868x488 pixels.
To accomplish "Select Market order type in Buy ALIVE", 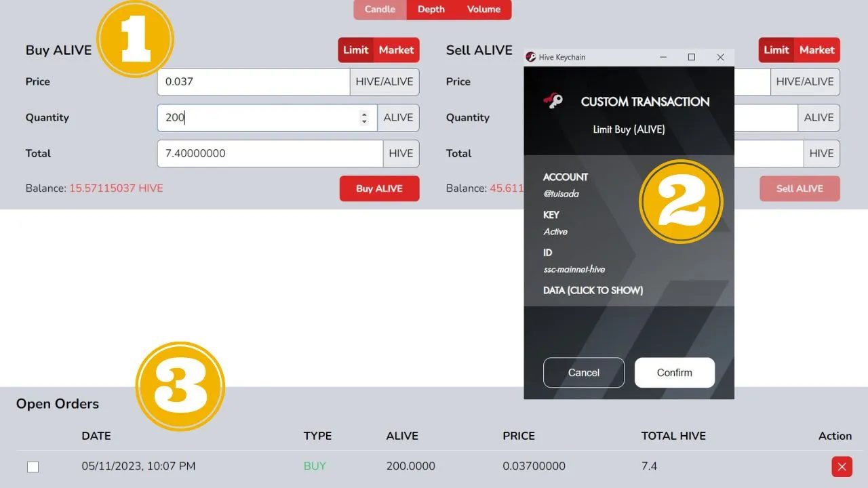I will pyautogui.click(x=396, y=50).
